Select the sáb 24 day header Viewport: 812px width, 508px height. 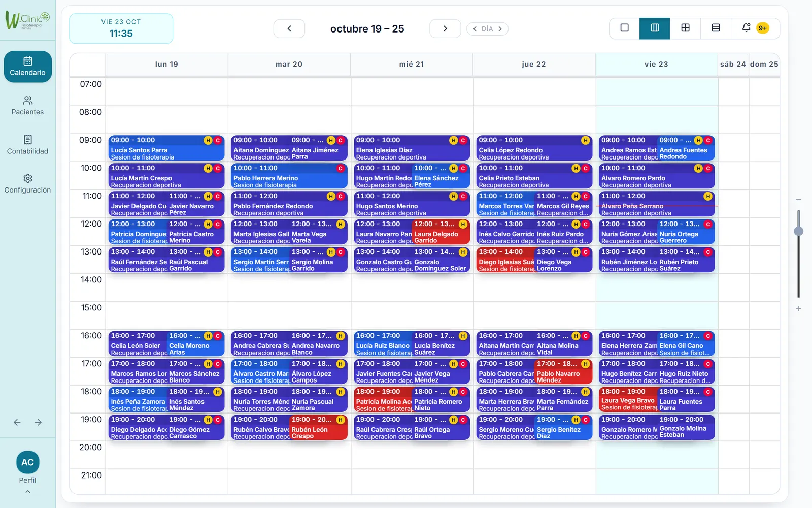click(733, 65)
